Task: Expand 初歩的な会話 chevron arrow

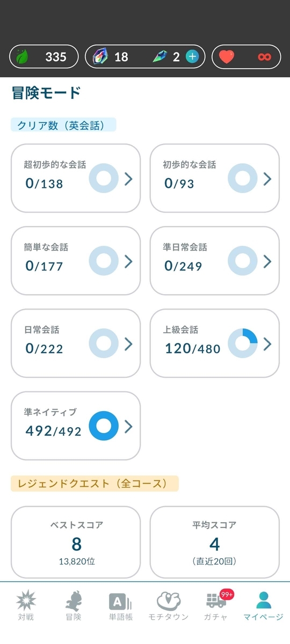Action: tap(267, 179)
